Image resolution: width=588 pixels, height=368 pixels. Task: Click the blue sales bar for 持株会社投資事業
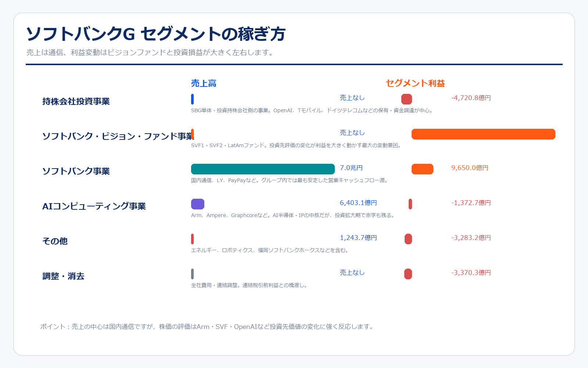tap(192, 99)
